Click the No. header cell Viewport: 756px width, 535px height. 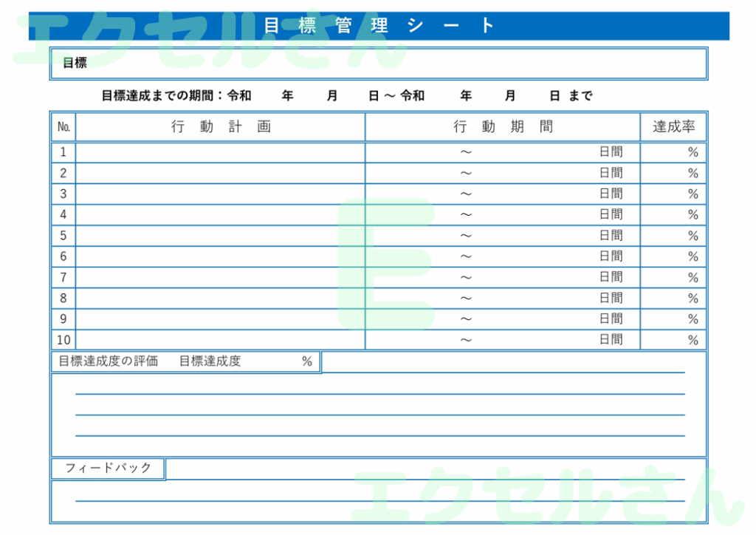63,126
